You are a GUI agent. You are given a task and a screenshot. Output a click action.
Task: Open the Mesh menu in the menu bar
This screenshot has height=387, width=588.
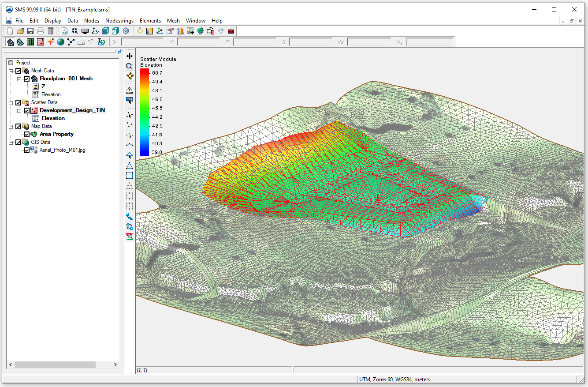coord(174,20)
